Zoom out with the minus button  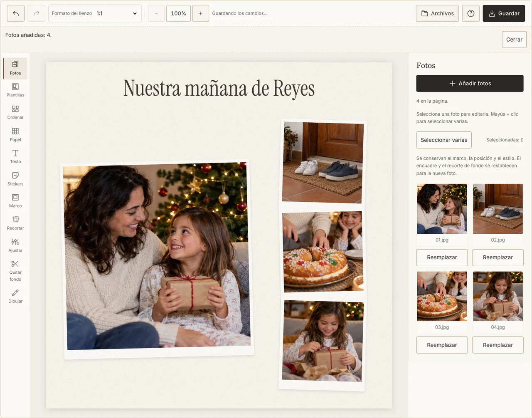(x=156, y=13)
